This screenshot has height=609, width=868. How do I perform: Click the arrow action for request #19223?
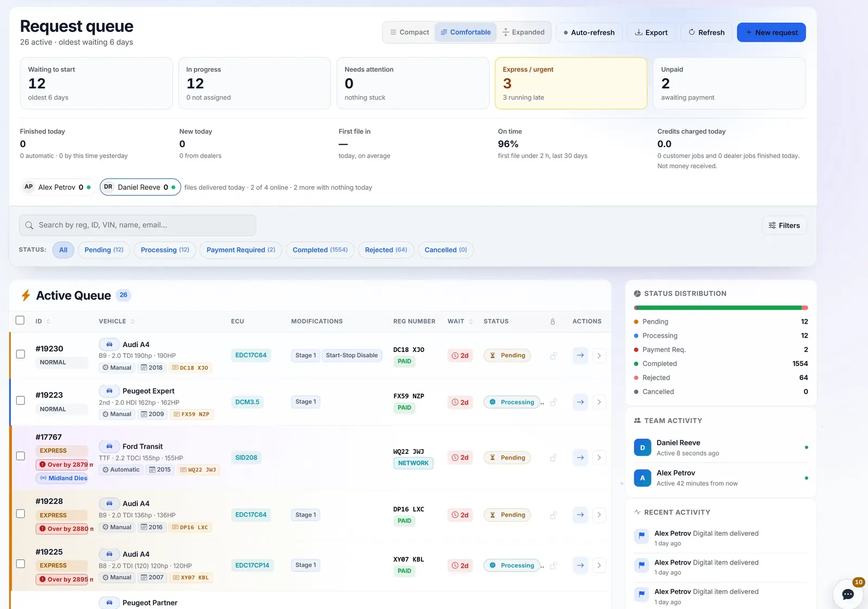[x=580, y=402]
